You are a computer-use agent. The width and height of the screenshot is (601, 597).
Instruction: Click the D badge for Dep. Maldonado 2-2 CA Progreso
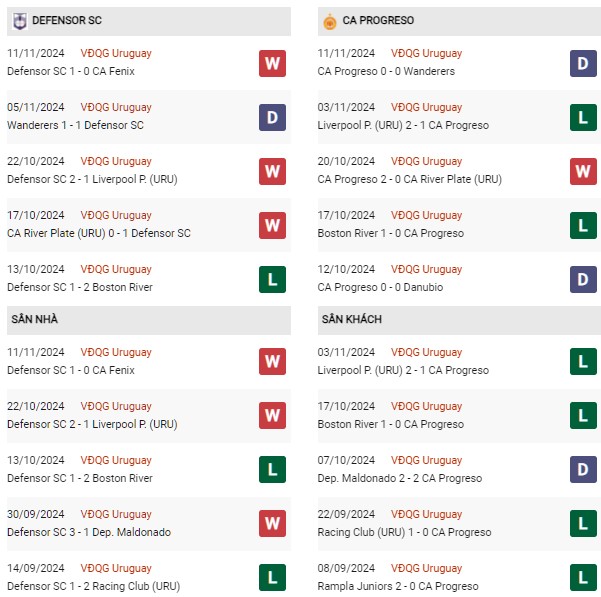tap(583, 470)
